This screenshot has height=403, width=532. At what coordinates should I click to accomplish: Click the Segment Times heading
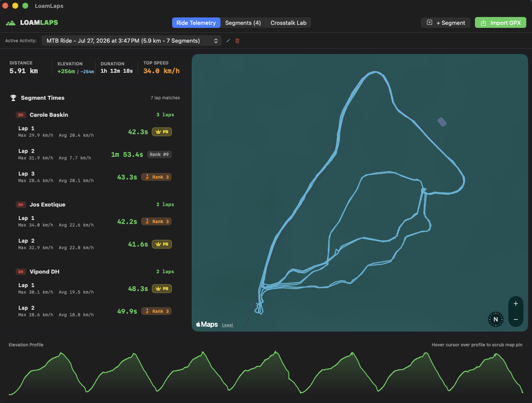43,98
